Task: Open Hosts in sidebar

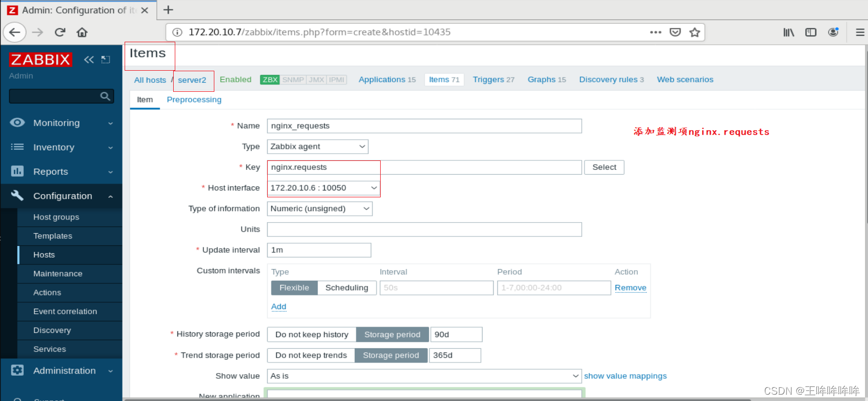Action: coord(44,255)
